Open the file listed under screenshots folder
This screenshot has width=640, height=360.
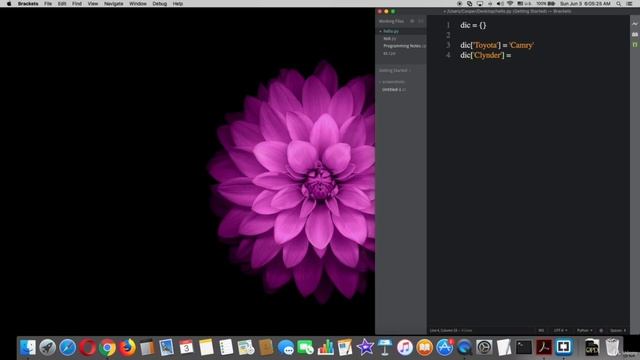[x=393, y=90]
